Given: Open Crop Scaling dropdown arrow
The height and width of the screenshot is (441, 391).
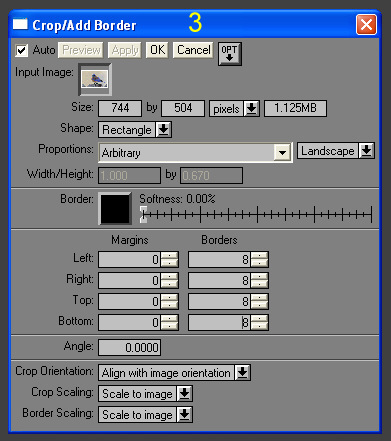Looking at the screenshot, I should point(184,393).
